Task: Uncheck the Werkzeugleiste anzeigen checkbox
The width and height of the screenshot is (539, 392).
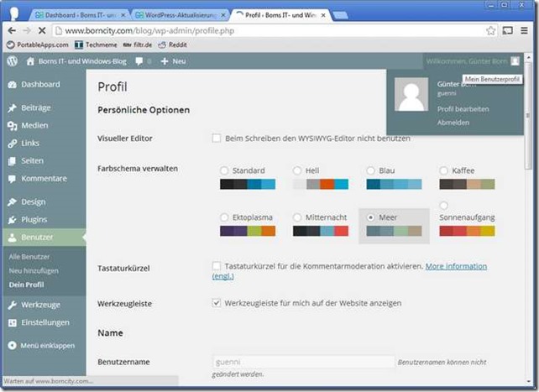Action: tap(217, 301)
